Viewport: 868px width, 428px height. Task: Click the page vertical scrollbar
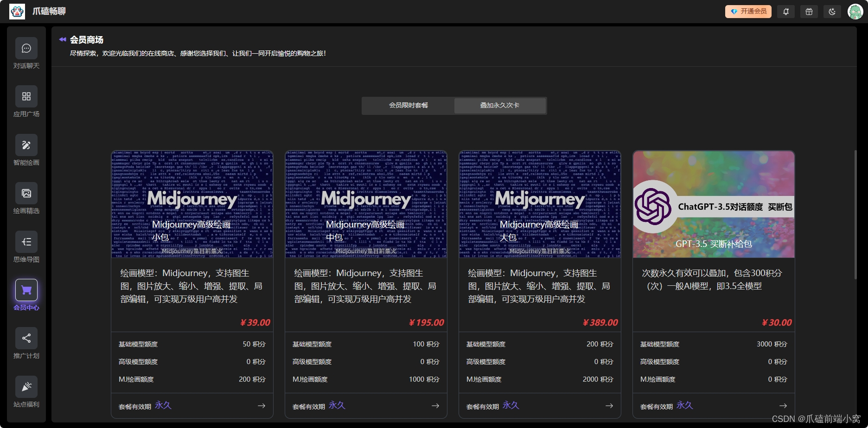pos(855,214)
